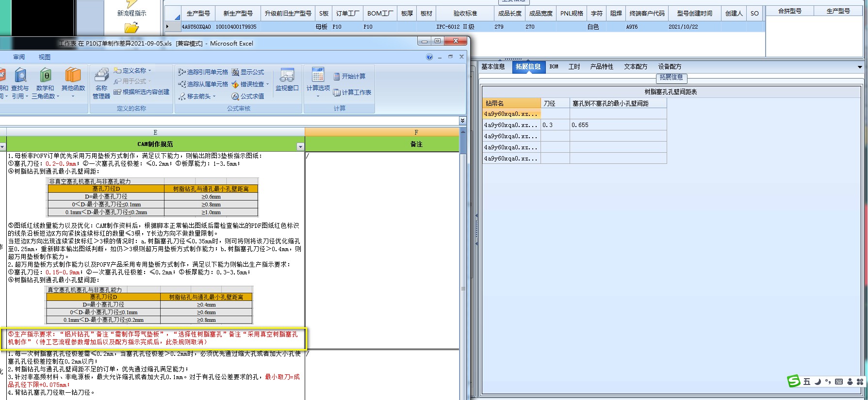
Task: Select Excel column E header
Action: (155, 132)
